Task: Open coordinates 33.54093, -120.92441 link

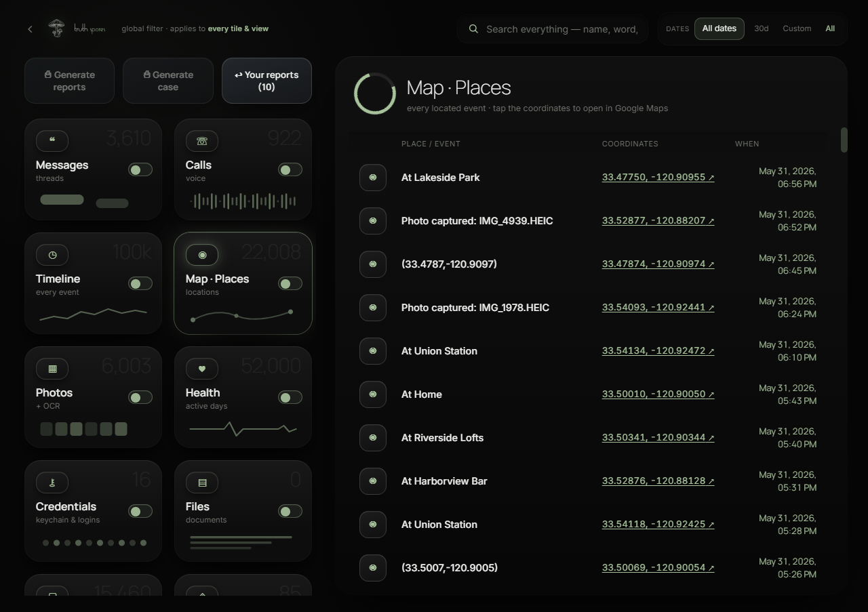Action: click(658, 308)
